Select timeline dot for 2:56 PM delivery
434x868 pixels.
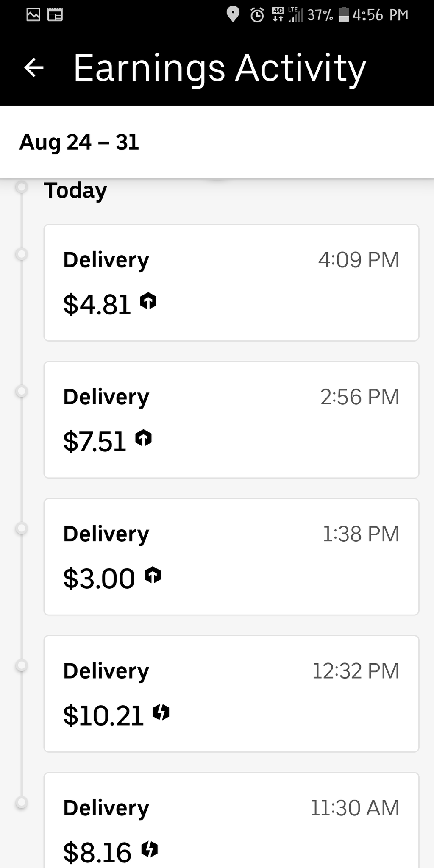[21, 391]
